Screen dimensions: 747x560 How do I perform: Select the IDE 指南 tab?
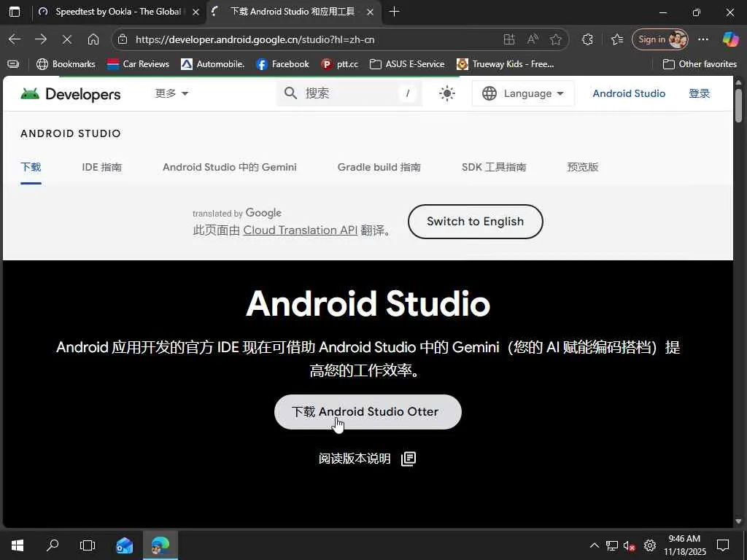click(x=102, y=167)
